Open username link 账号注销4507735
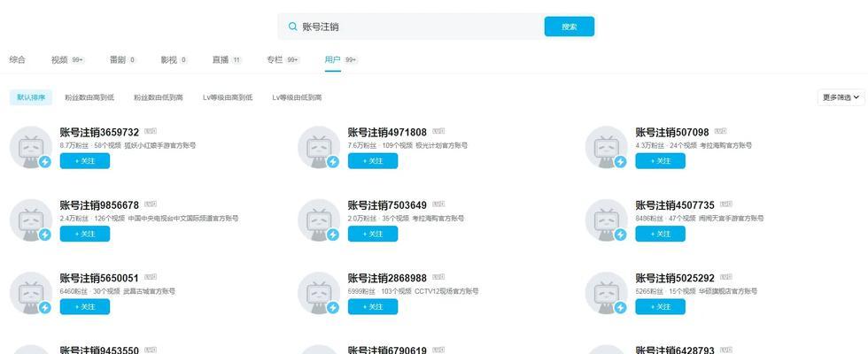868x354 pixels. point(675,205)
